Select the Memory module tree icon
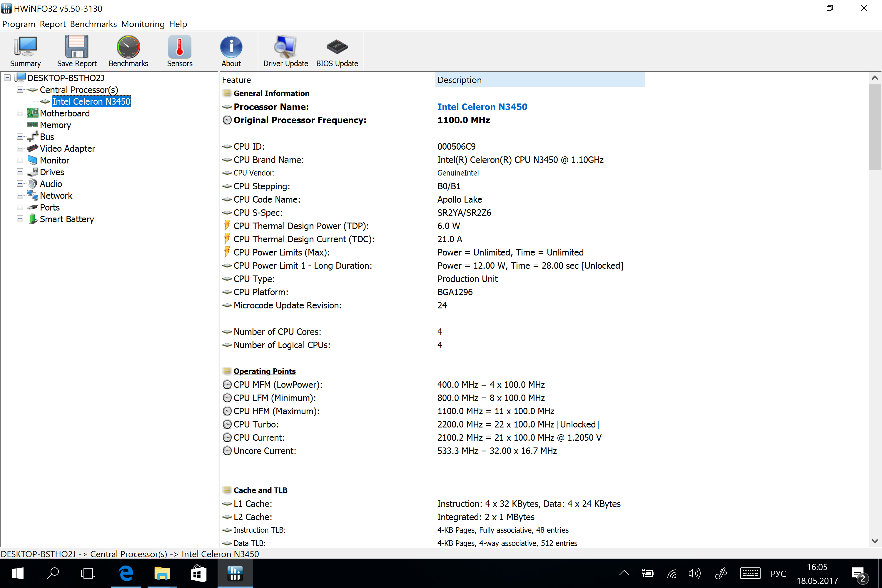The width and height of the screenshot is (882, 588). 33,124
